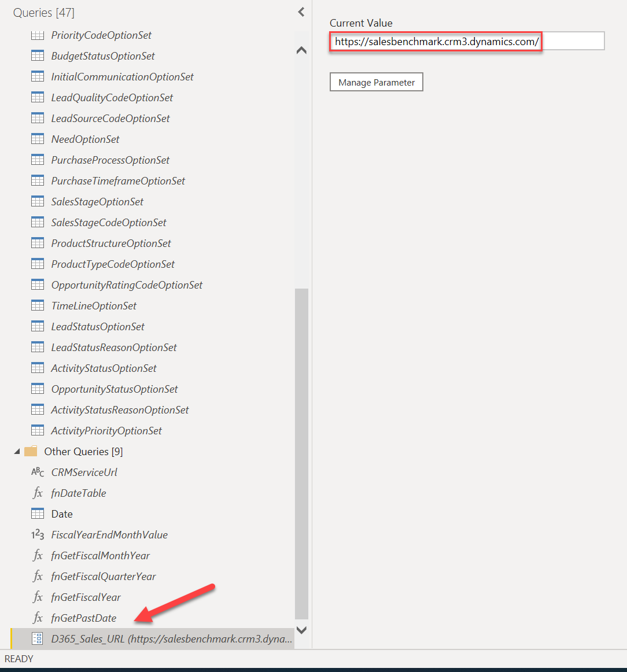Click the PurchaseTimeframeOptionSet table icon
This screenshot has width=627, height=672.
pyautogui.click(x=37, y=181)
